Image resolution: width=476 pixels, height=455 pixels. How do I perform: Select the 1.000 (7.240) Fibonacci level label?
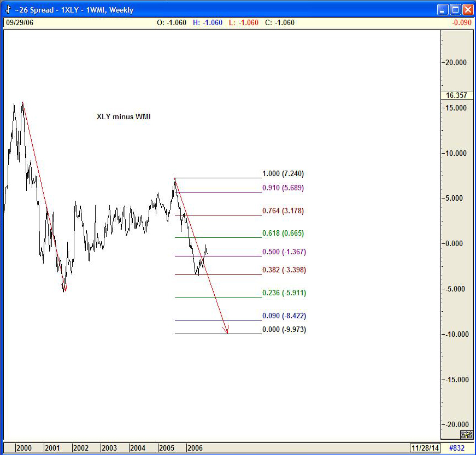283,173
